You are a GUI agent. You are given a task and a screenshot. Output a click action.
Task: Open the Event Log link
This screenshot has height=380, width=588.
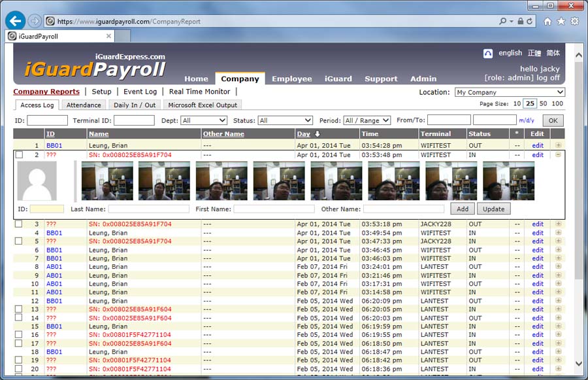click(140, 92)
